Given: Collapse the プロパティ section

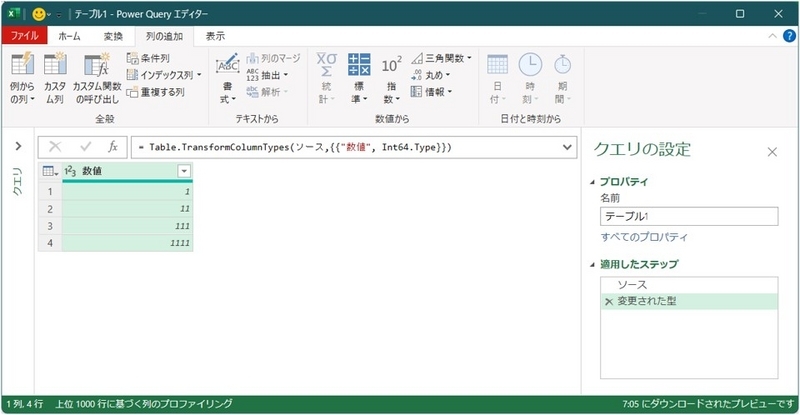Looking at the screenshot, I should pos(592,182).
